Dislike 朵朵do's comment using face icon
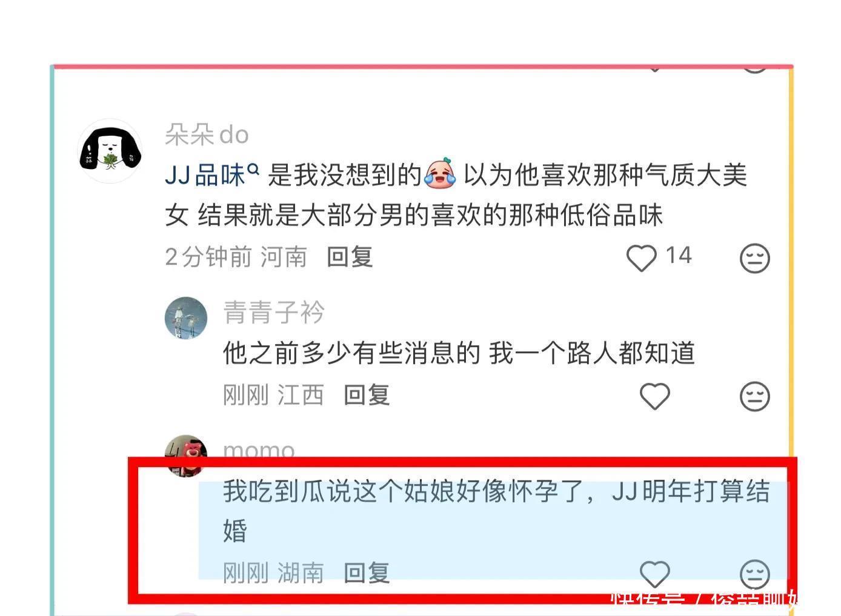 pos(755,258)
